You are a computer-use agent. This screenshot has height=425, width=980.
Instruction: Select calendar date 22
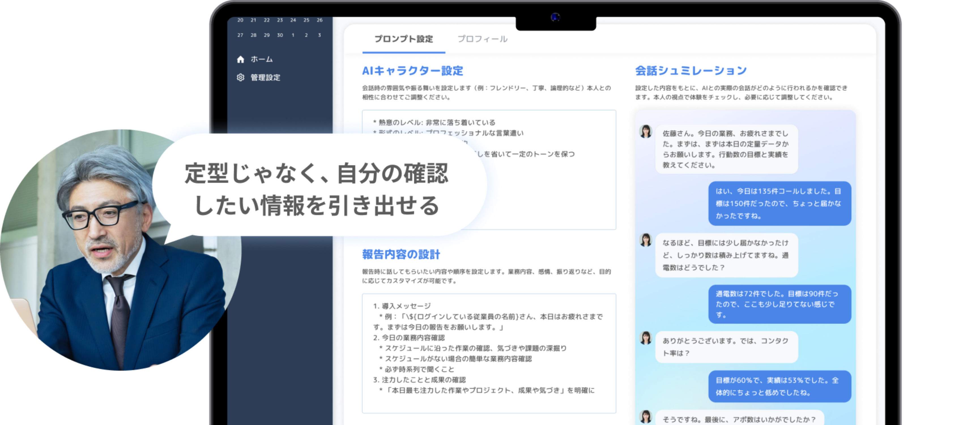[267, 20]
